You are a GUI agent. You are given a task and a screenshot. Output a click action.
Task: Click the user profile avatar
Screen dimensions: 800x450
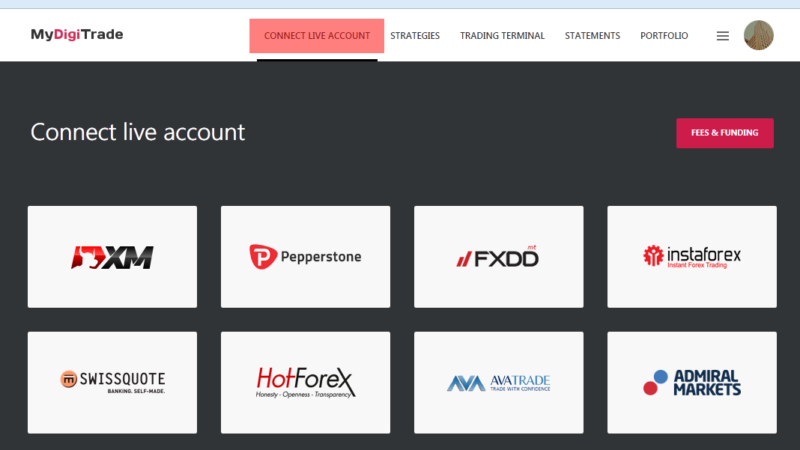point(759,35)
